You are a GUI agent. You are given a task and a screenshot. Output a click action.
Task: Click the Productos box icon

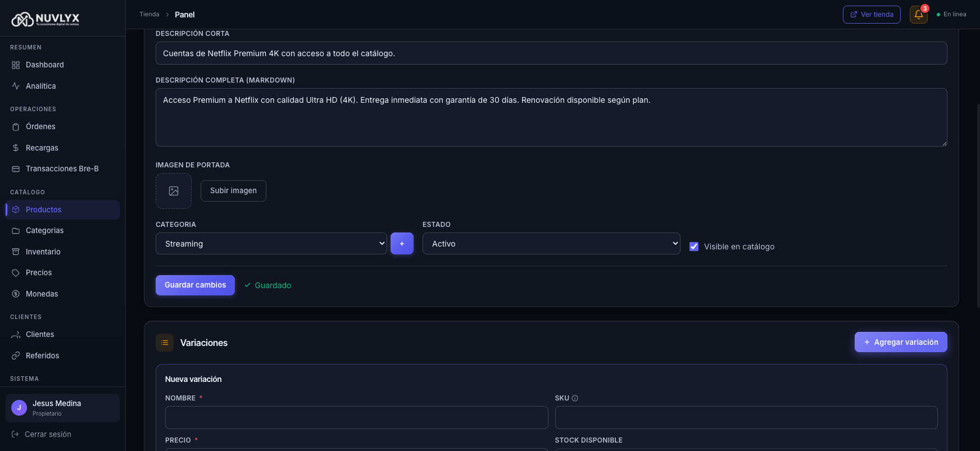click(x=16, y=209)
